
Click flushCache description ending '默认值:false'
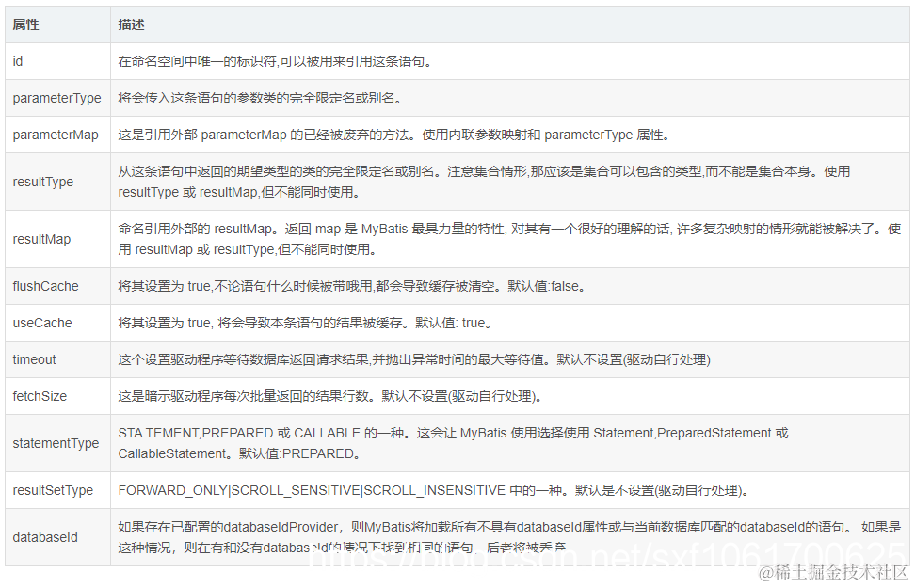(352, 286)
